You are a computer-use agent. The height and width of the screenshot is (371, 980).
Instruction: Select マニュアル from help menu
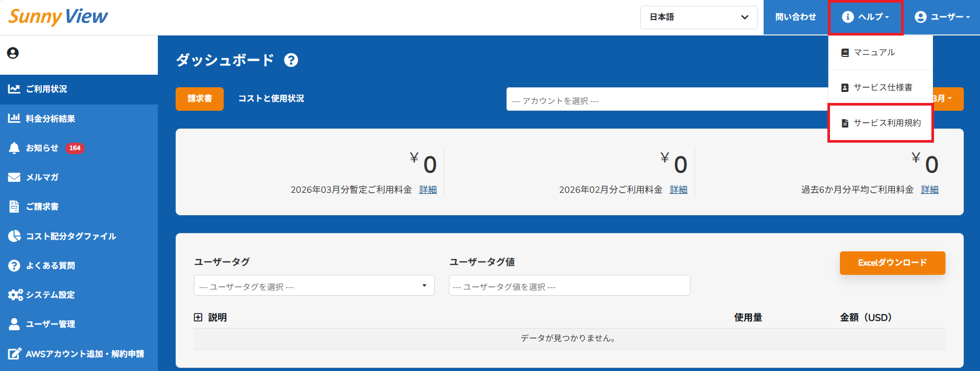click(874, 53)
